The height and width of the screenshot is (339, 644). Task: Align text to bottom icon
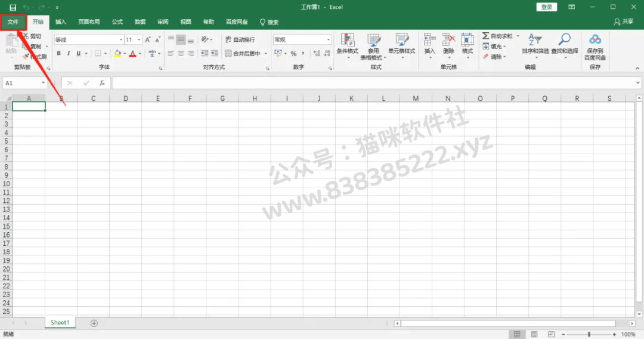(191, 39)
